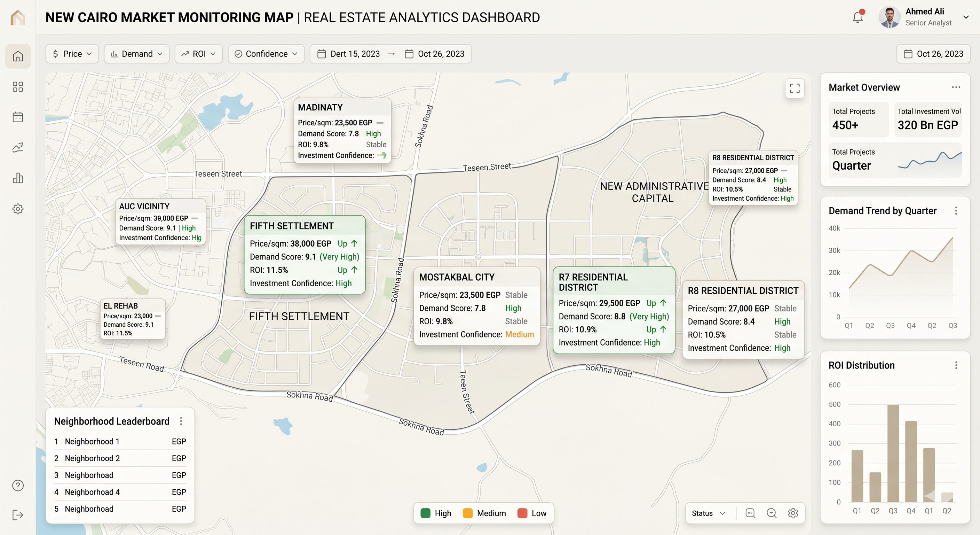Screen dimensions: 980x535
Task: Toggle fullscreen map view
Action: pos(795,88)
